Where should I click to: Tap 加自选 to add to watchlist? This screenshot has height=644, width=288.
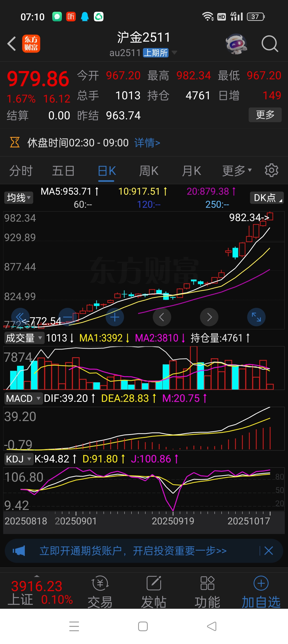tap(261, 592)
